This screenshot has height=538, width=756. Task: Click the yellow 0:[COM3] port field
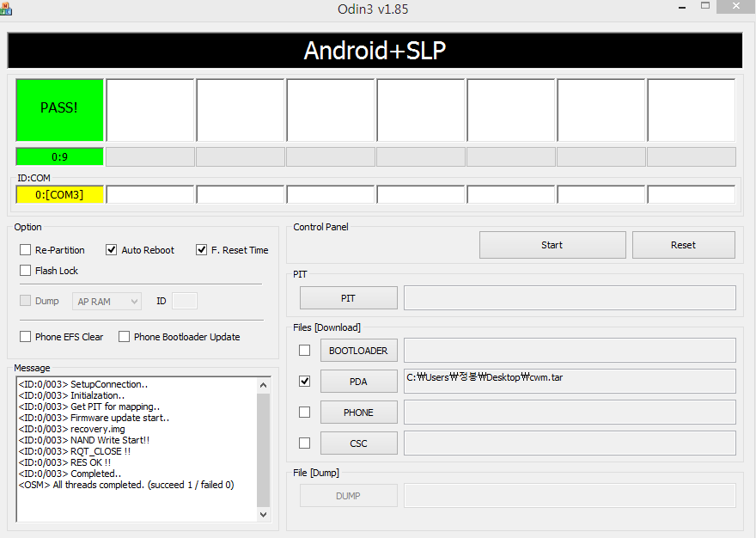coord(59,195)
